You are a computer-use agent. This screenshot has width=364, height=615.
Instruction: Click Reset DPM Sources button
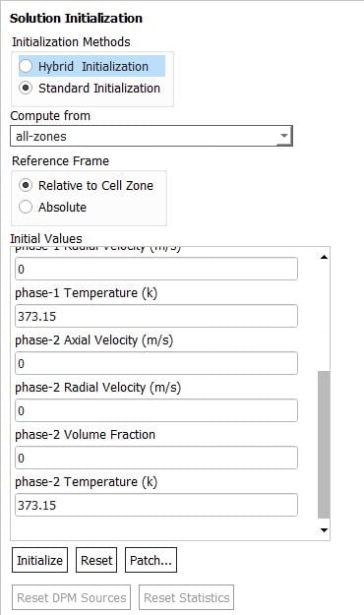[x=72, y=597]
